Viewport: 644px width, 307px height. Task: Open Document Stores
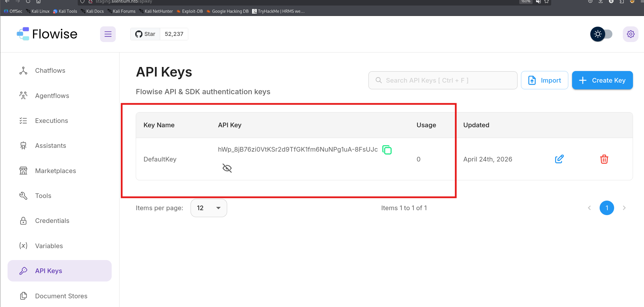pyautogui.click(x=60, y=296)
